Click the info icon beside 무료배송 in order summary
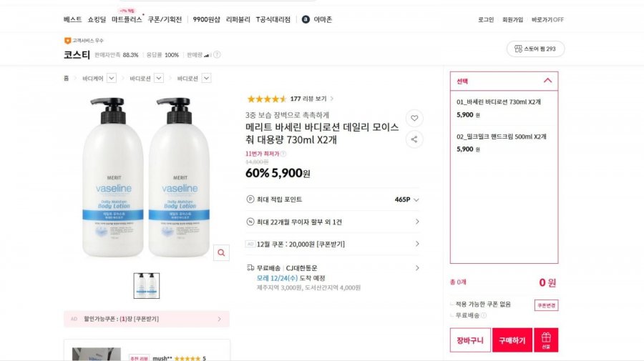The image size is (644, 361). coord(484,315)
